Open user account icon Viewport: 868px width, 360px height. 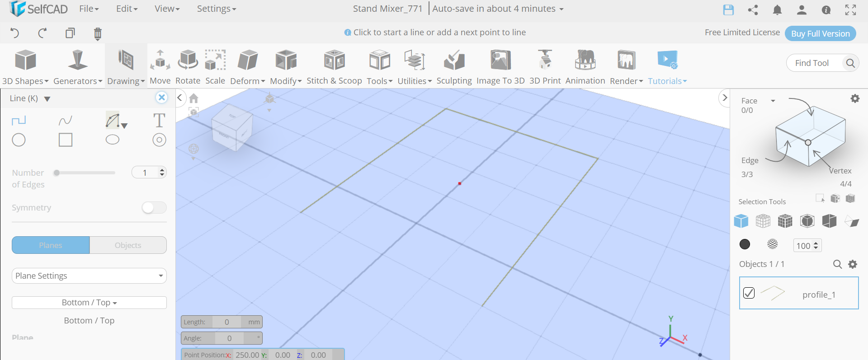coord(802,10)
